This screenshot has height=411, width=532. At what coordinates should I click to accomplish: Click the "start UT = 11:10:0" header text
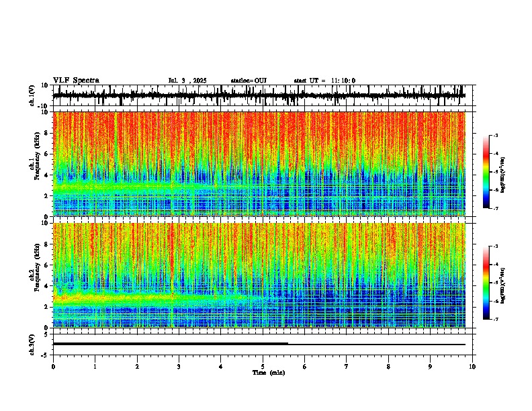(324, 81)
